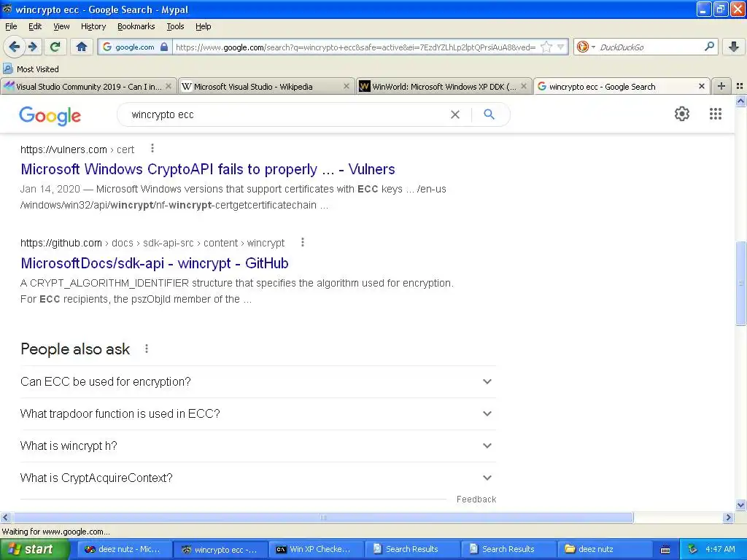Bookmark this page with the star
This screenshot has height=560, width=747.
point(546,47)
